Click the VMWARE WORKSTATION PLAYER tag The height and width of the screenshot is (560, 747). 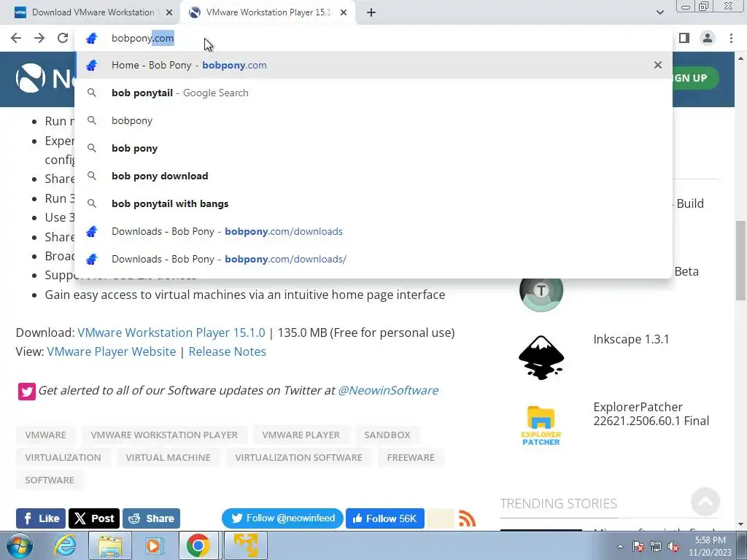164,435
